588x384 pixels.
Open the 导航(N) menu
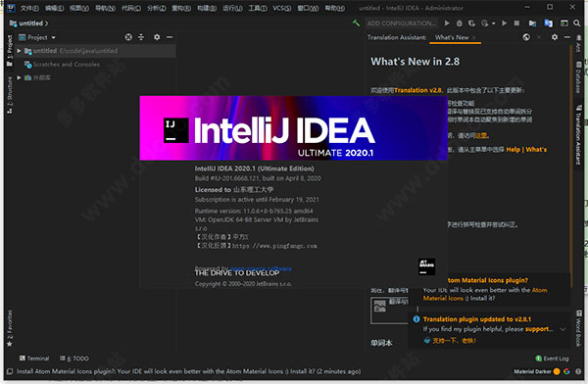pos(105,8)
